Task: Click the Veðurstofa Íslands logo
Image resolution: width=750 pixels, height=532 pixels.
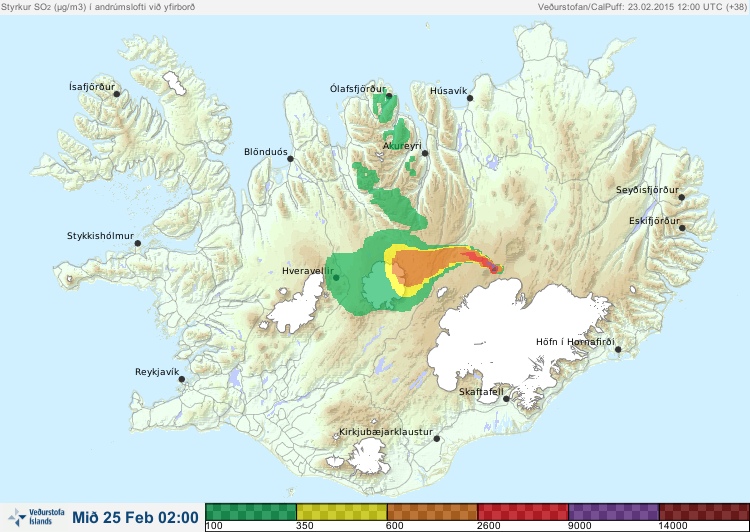Action: (36, 517)
